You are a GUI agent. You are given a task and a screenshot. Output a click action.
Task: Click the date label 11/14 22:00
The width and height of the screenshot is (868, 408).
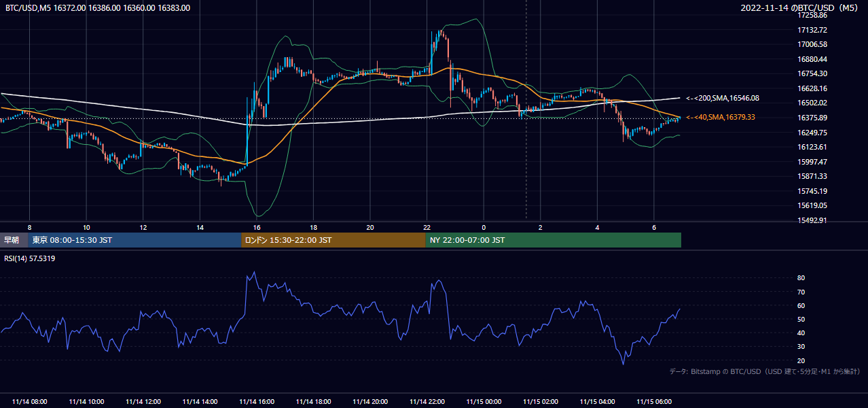pos(427,402)
